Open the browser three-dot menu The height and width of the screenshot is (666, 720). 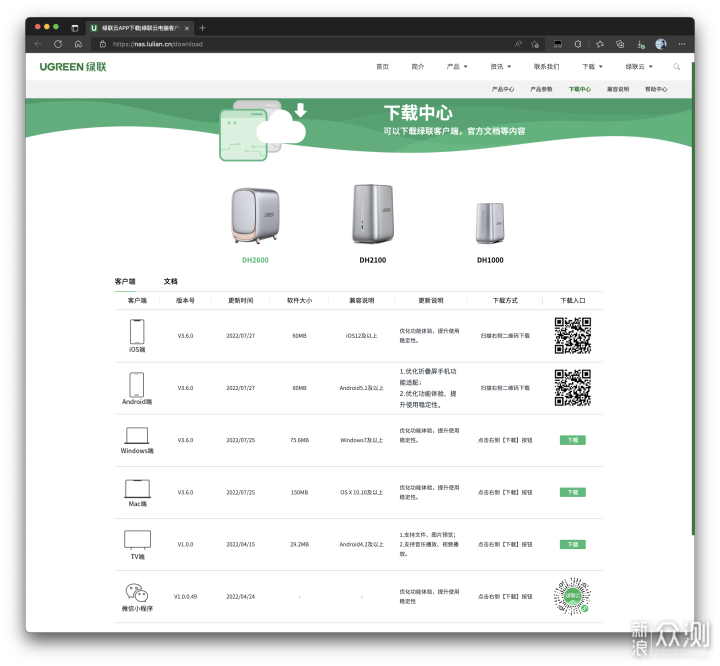(x=681, y=44)
